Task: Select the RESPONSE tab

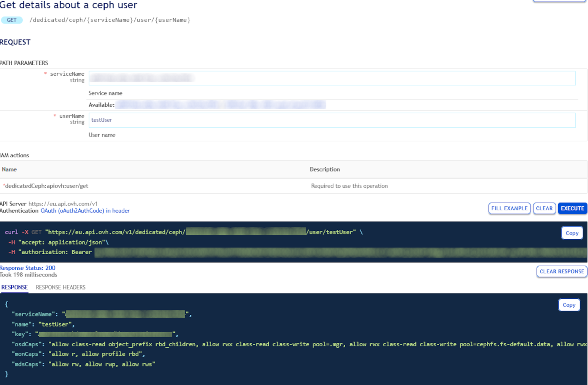Action: click(14, 287)
